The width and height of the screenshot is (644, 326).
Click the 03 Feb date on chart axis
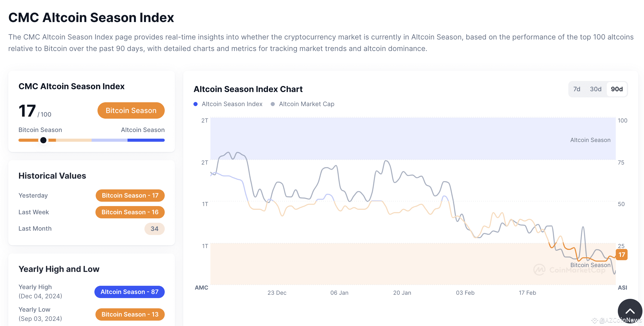pos(465,293)
